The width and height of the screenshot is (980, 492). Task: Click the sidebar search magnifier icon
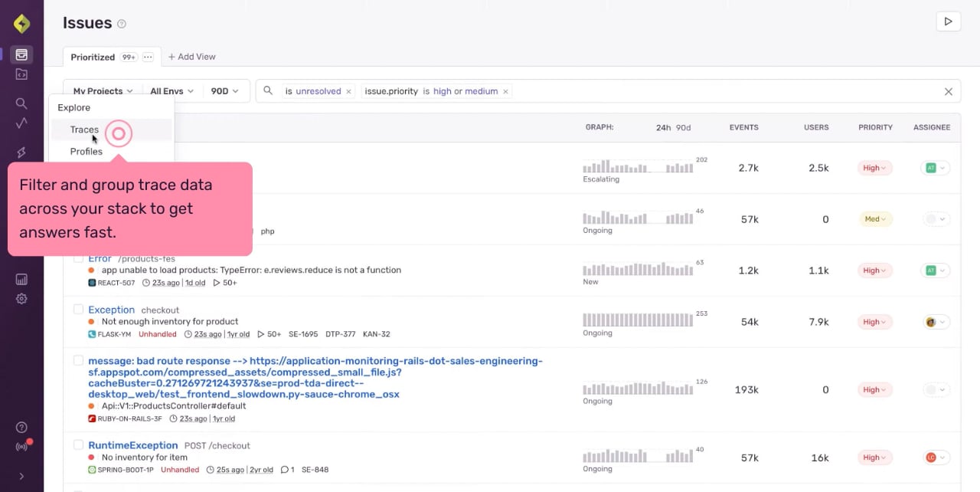[x=21, y=103]
